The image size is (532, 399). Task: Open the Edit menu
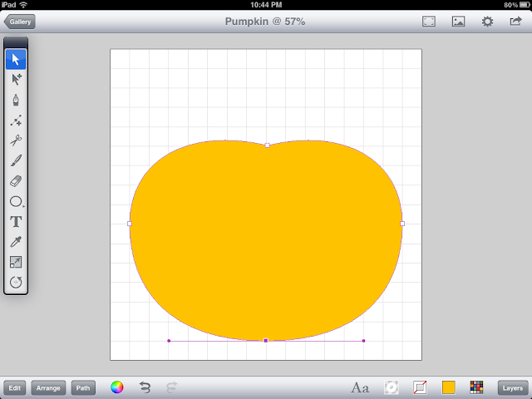(15, 388)
